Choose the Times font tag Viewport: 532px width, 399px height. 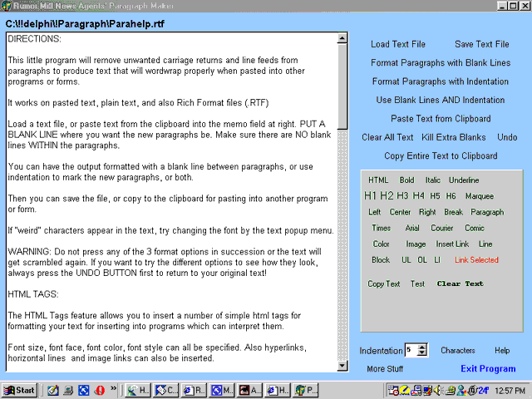(x=382, y=228)
